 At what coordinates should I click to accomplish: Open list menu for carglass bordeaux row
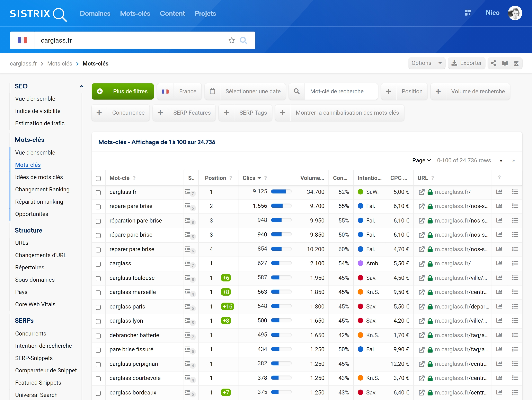515,392
